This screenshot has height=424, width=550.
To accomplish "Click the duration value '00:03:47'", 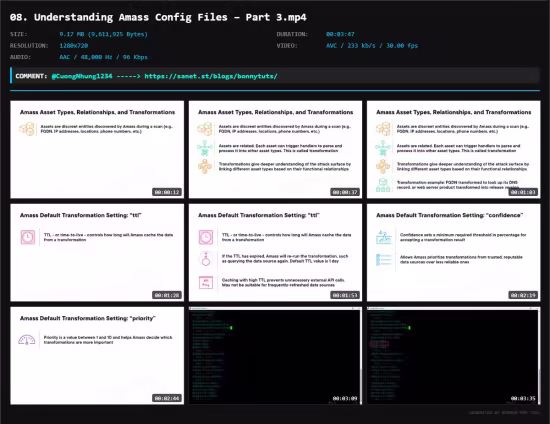I will [x=340, y=34].
